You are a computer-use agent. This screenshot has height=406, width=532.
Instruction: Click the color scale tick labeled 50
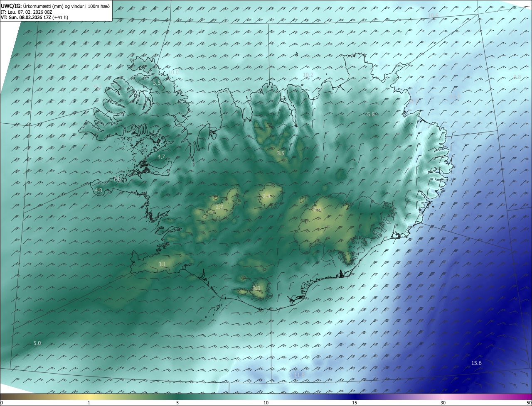[529, 403]
